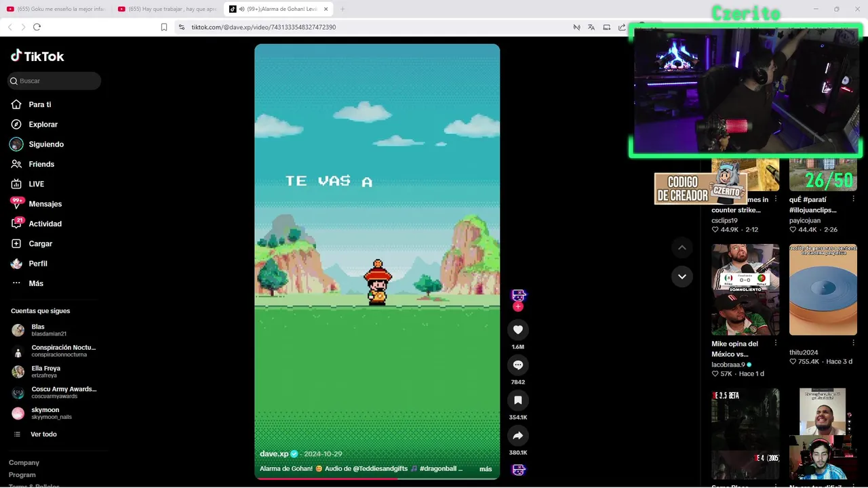Screen dimensions: 868x488
Task: Open csclips19 profile under the video card
Action: (724, 220)
